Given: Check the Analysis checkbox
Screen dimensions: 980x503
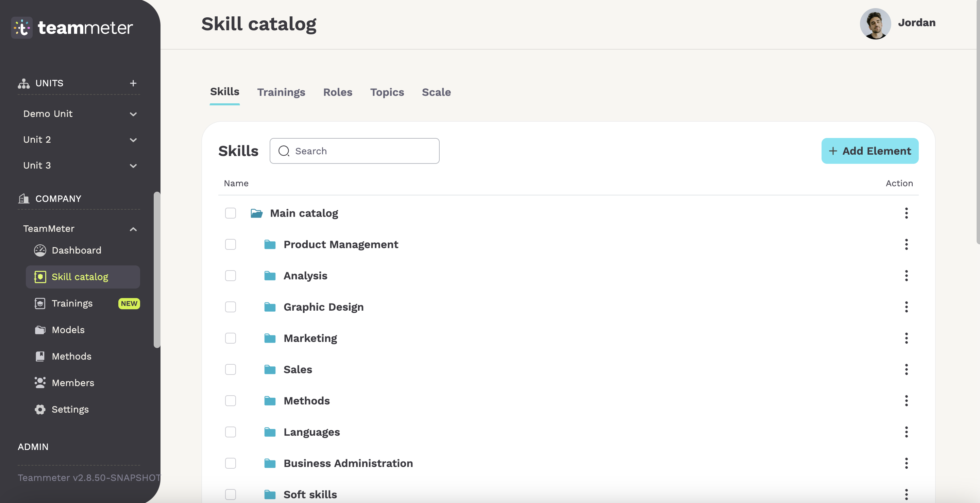Looking at the screenshot, I should coord(231,276).
